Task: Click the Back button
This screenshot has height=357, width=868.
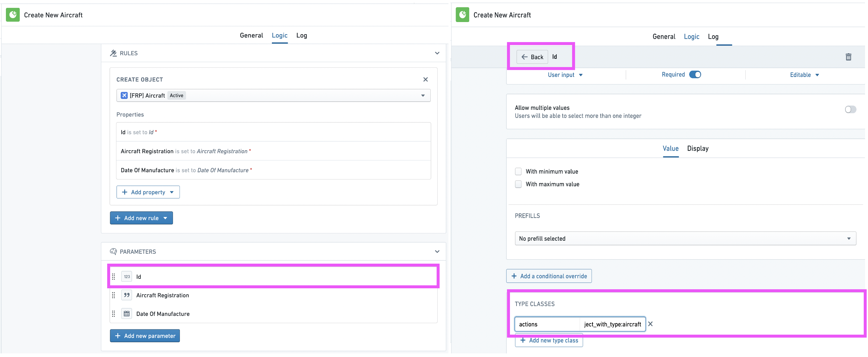Action: (x=532, y=57)
